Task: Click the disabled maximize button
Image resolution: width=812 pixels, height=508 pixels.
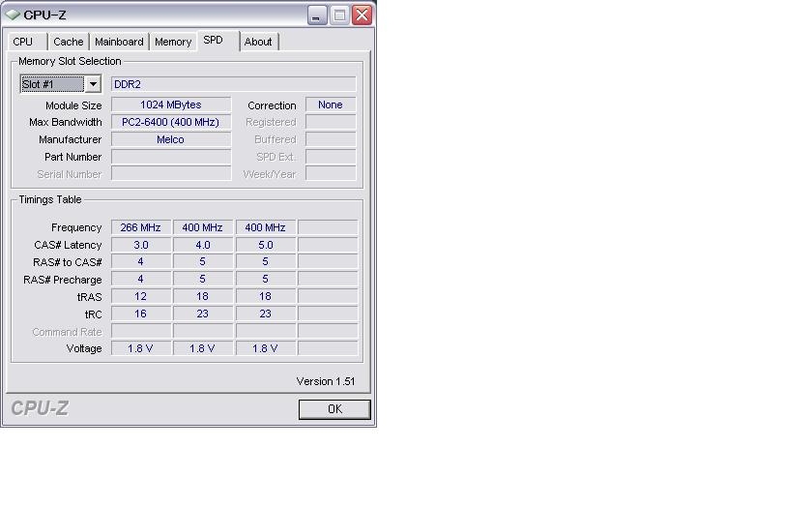Action: 339,15
